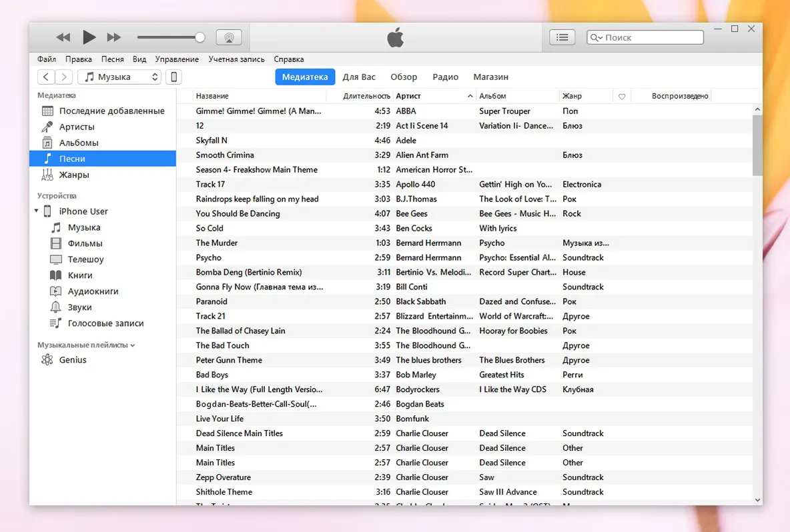Reverse sort on the Артист column header
The image size is (790, 532).
(434, 95)
